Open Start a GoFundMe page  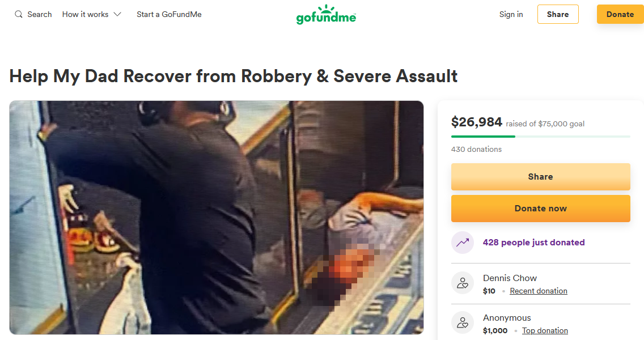169,14
